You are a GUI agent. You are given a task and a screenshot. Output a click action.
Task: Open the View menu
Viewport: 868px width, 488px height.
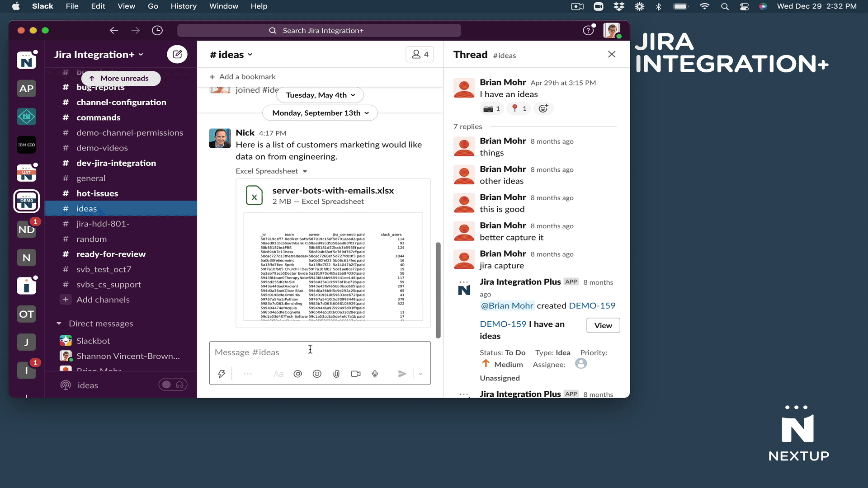[127, 6]
